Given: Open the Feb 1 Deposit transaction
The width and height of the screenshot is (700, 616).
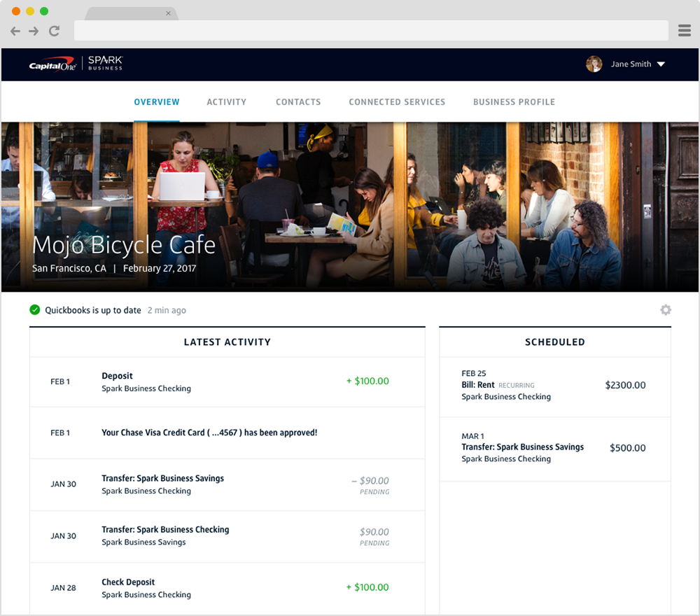Looking at the screenshot, I should coord(227,381).
